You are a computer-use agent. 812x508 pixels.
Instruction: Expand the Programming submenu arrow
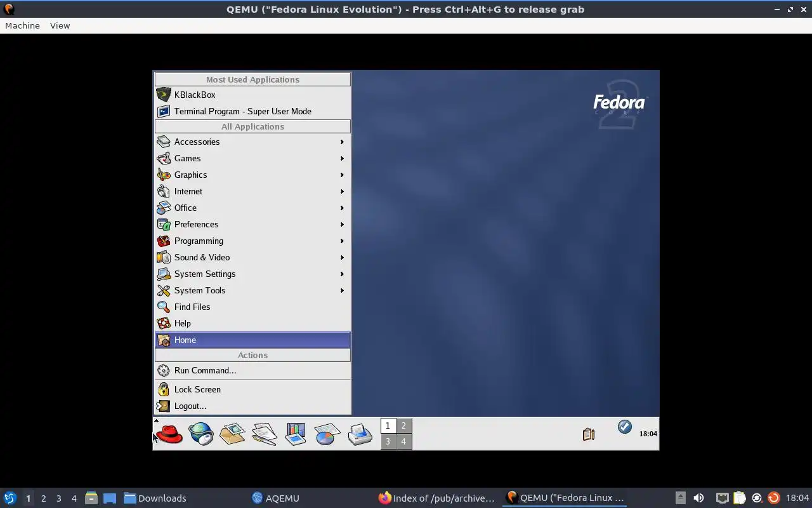(342, 241)
